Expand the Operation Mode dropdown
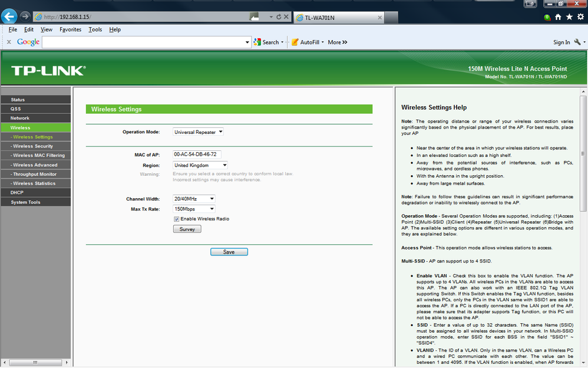This screenshot has height=368, width=588. tap(198, 132)
